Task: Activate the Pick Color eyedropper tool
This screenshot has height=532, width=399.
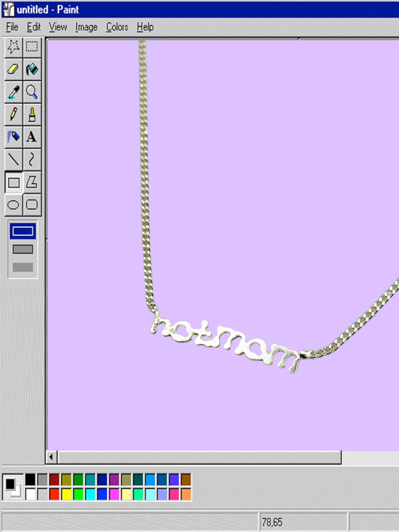Action: (x=13, y=92)
